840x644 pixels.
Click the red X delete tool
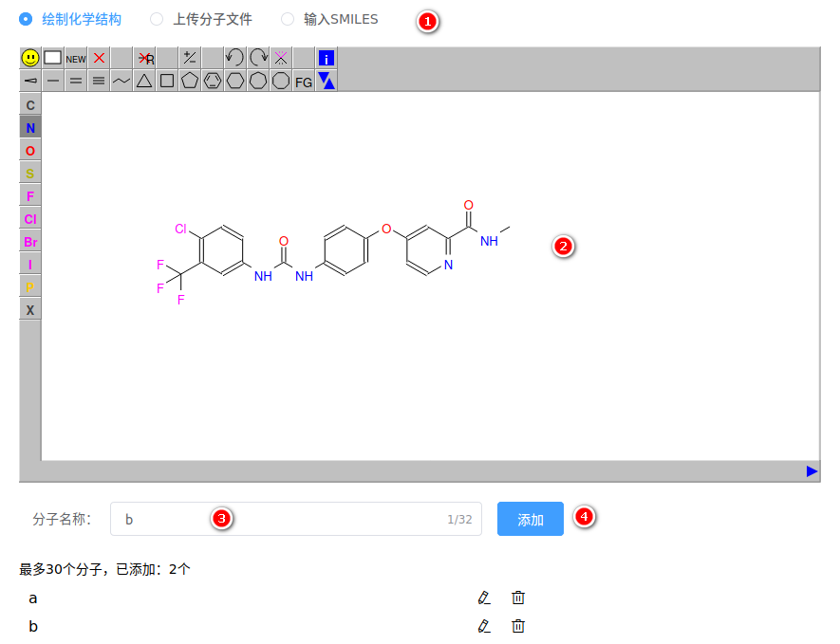pyautogui.click(x=99, y=58)
